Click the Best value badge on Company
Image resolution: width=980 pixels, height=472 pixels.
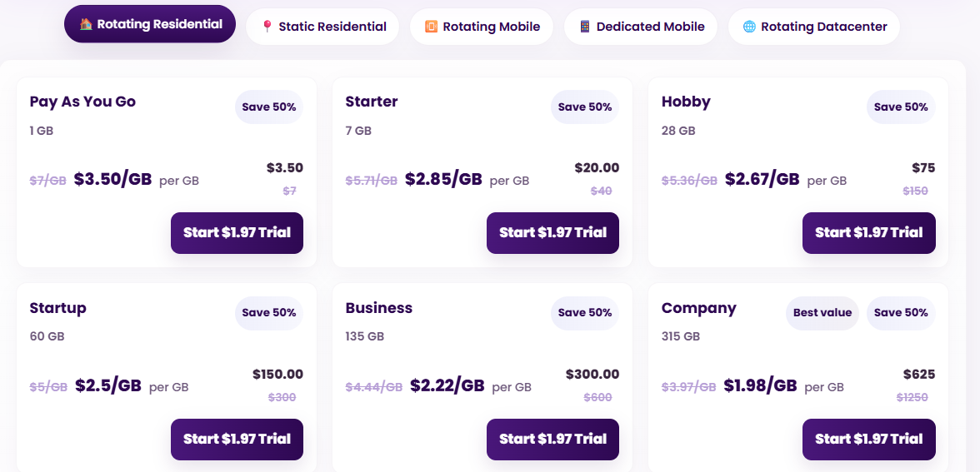(822, 313)
